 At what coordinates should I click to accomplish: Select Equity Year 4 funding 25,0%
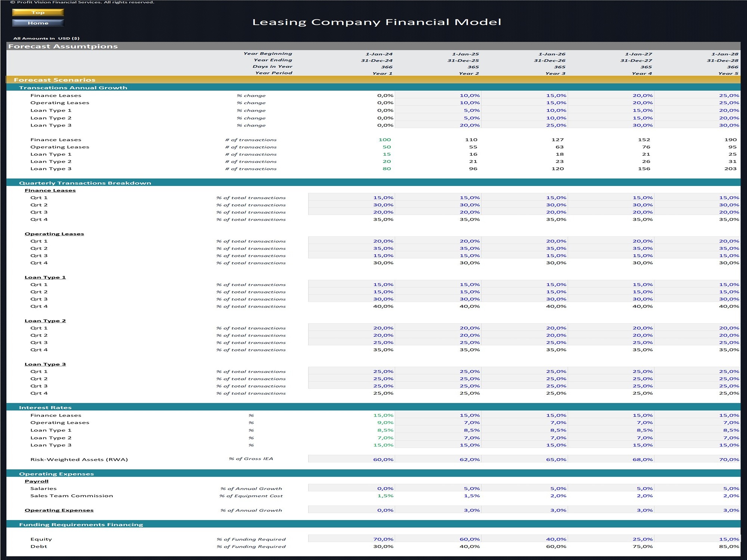point(642,539)
